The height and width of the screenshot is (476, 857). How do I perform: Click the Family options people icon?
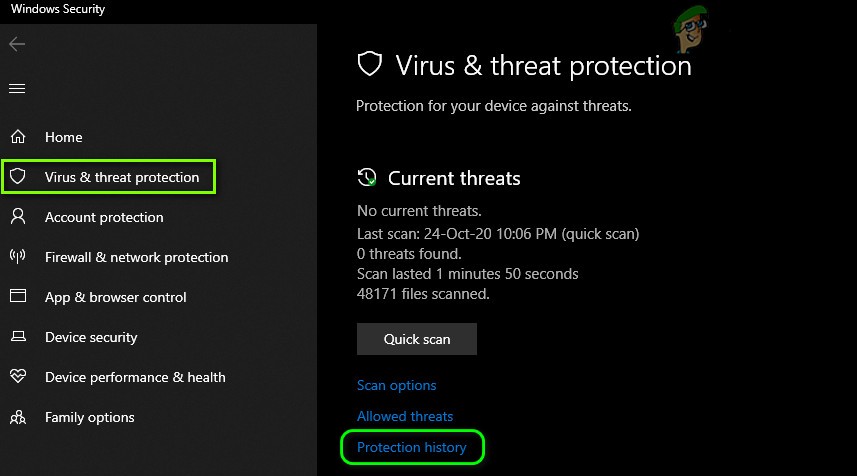[17, 417]
